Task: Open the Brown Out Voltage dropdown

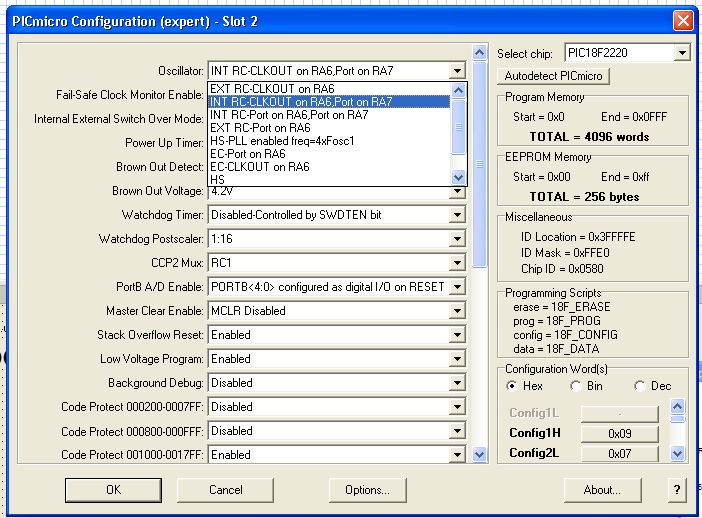Action: (x=457, y=192)
